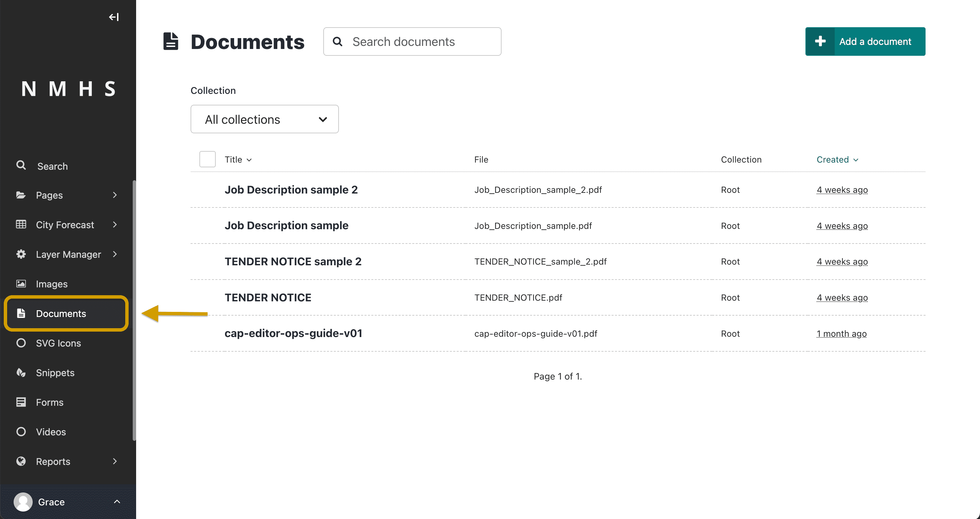The height and width of the screenshot is (519, 980).
Task: Click the sidebar vertical scrollbar
Action: coord(134,310)
